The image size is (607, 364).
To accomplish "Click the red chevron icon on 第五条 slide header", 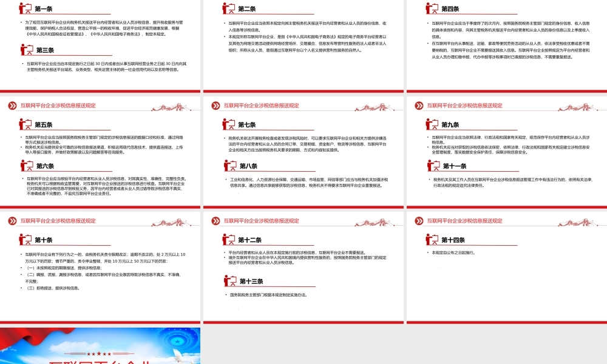I will [x=12, y=106].
